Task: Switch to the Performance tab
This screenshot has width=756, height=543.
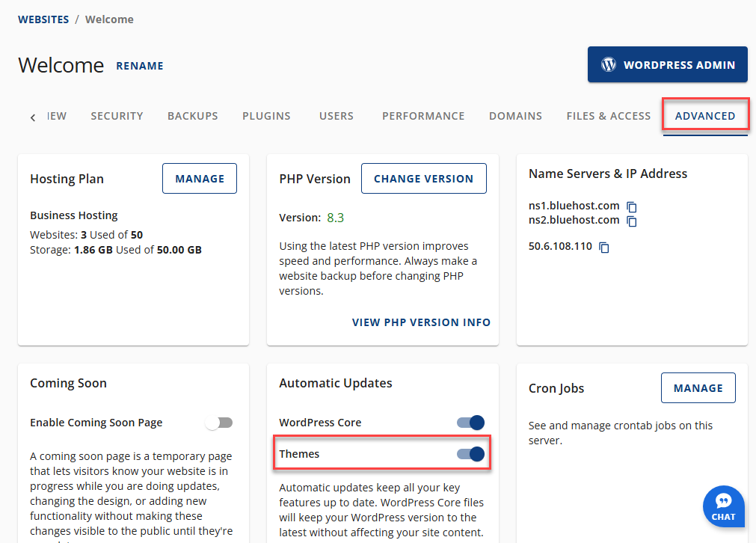Action: pos(423,116)
